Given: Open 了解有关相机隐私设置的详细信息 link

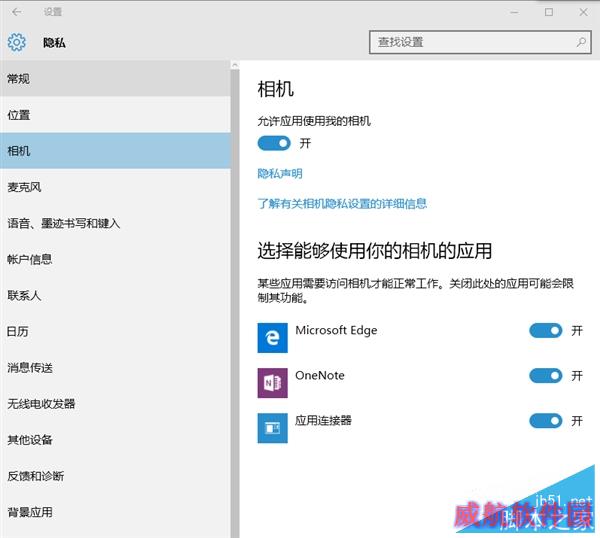Looking at the screenshot, I should click(x=342, y=204).
